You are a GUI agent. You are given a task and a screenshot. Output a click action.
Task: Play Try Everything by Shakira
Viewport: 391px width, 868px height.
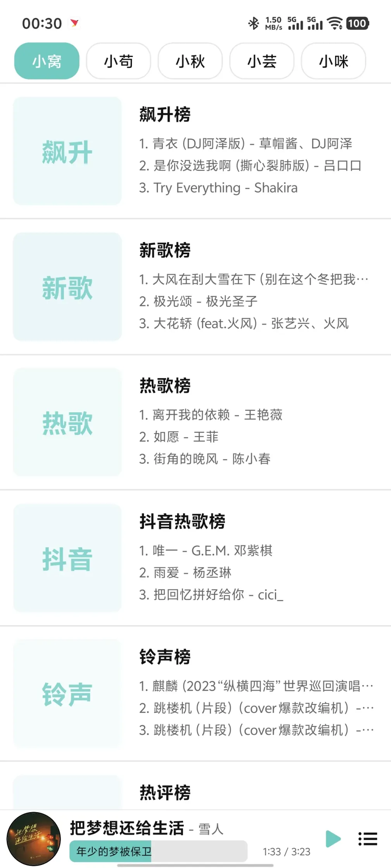pyautogui.click(x=218, y=188)
